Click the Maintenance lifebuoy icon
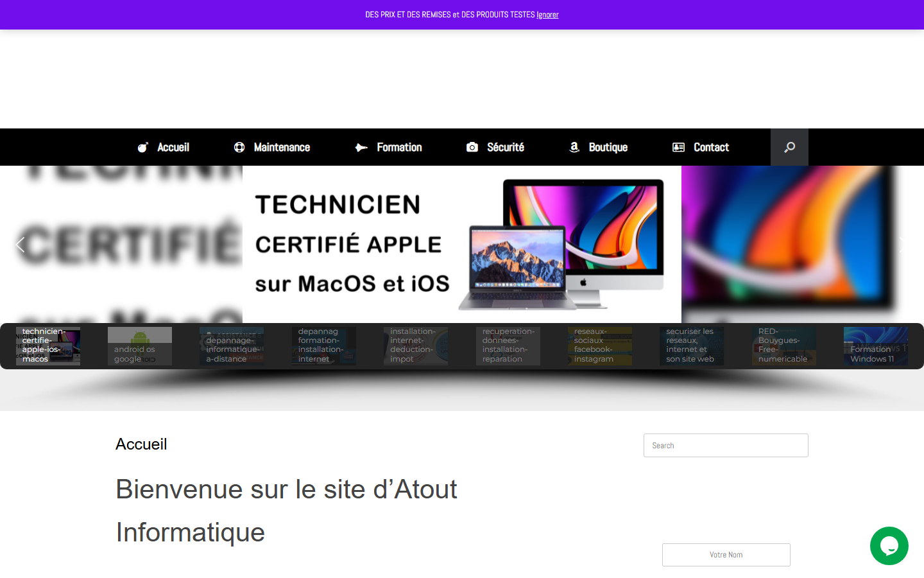Image resolution: width=924 pixels, height=578 pixels. pyautogui.click(x=239, y=147)
